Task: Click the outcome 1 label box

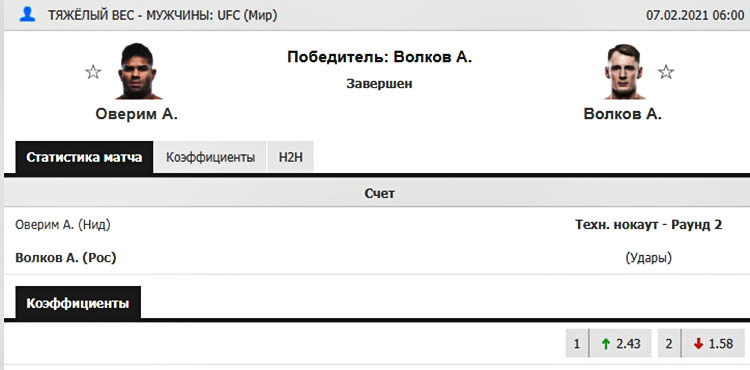Action: point(577,343)
